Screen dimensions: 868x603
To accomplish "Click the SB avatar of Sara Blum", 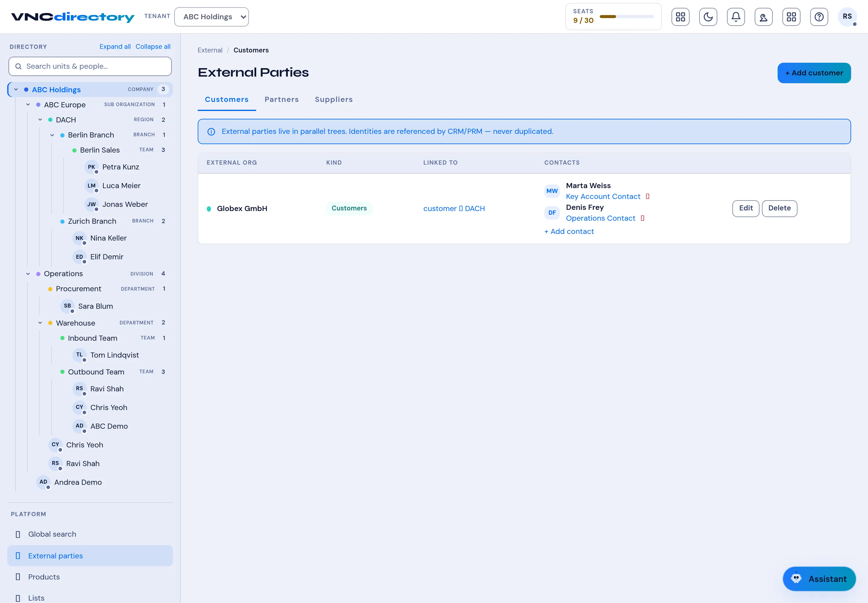I will click(67, 306).
